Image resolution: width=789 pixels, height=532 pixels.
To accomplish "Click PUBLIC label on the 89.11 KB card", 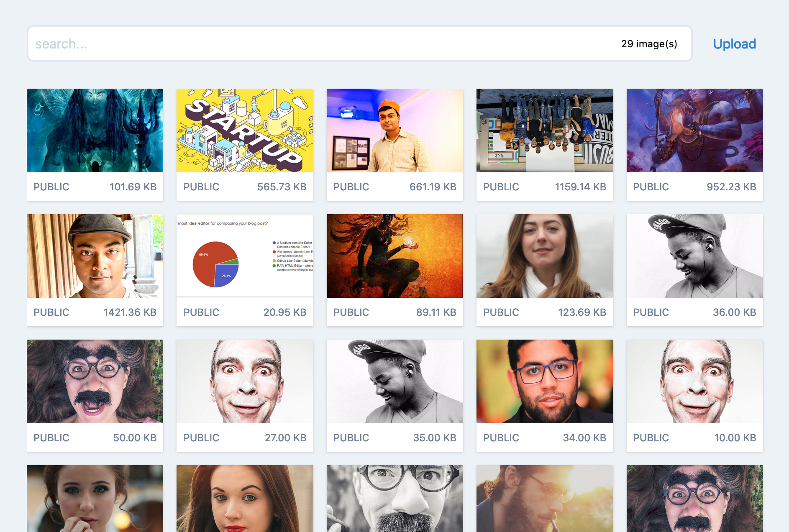I will (351, 312).
